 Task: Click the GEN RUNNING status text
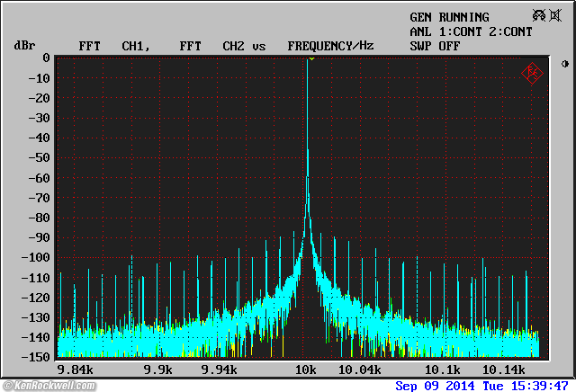pyautogui.click(x=449, y=17)
